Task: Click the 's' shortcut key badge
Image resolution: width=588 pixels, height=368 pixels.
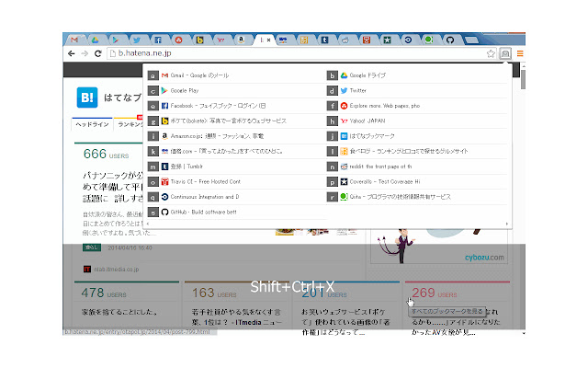Action: [x=153, y=213]
